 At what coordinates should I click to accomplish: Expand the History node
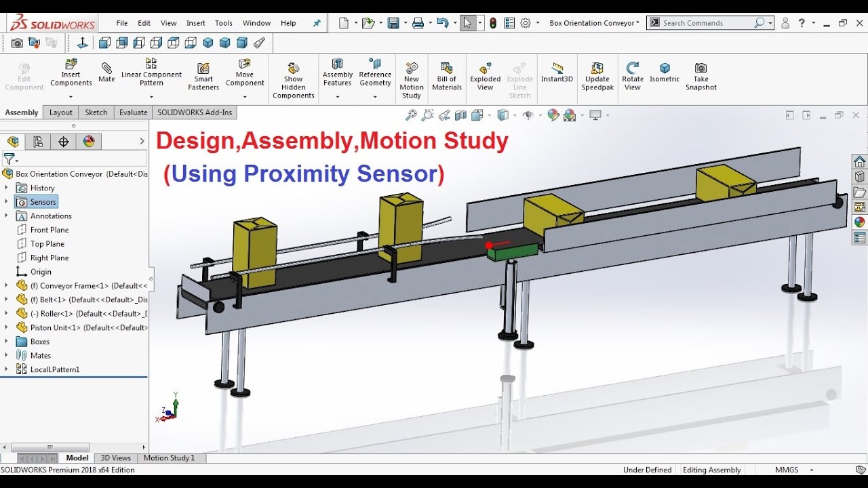click(6, 188)
